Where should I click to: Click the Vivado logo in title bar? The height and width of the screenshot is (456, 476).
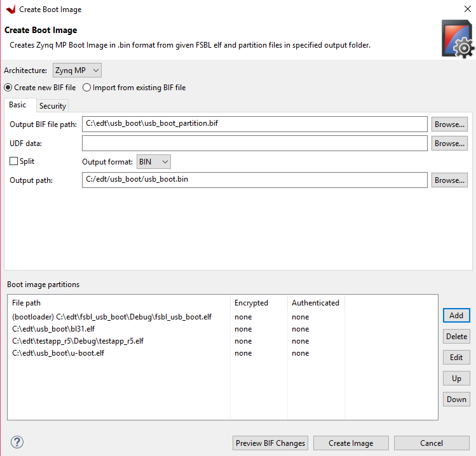[x=11, y=10]
